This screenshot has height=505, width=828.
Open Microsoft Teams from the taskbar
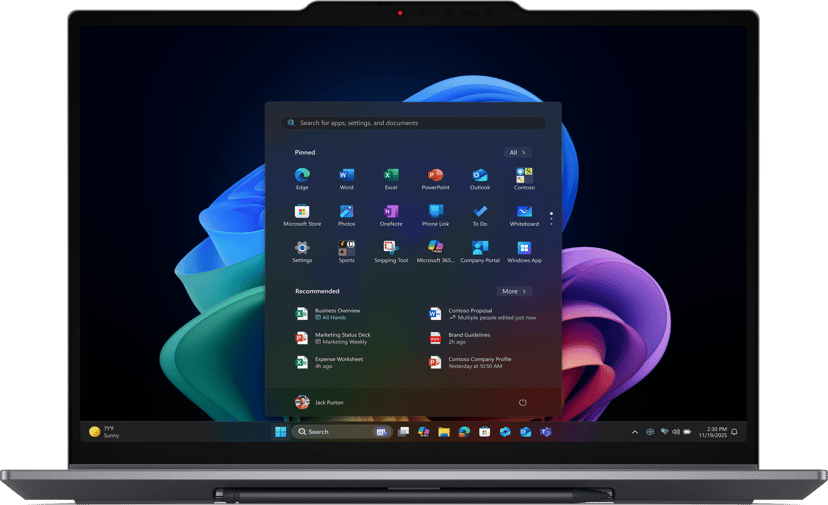(x=545, y=432)
